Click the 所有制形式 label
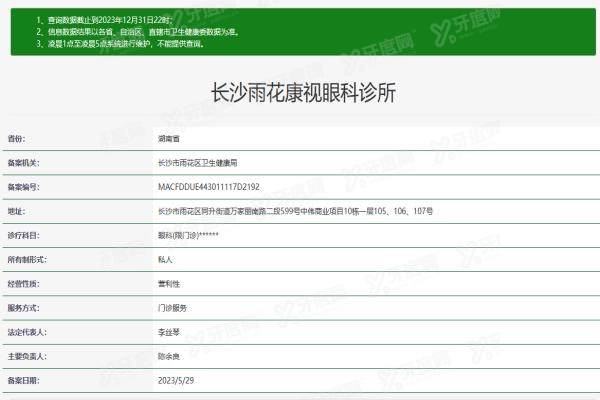The image size is (600, 400). (x=27, y=260)
